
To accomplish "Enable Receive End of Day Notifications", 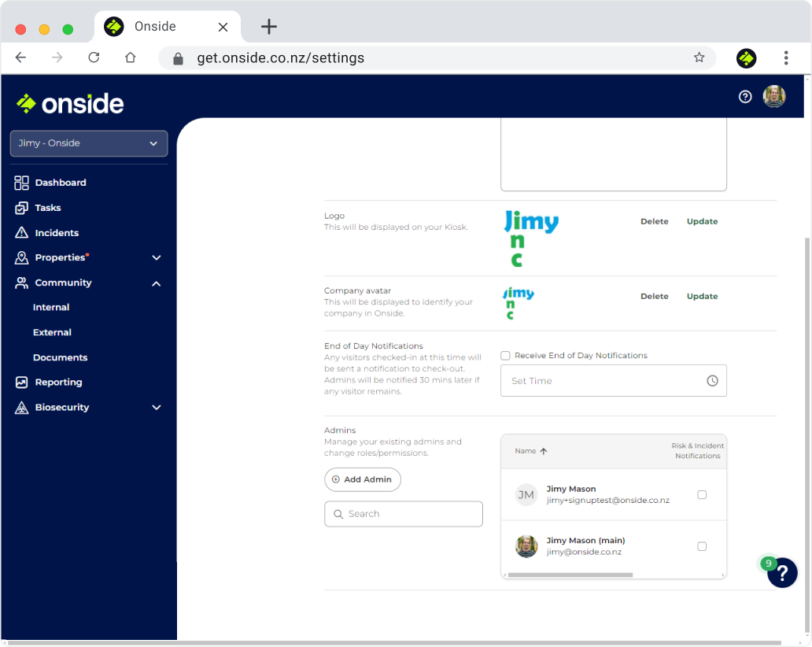I will pos(505,355).
